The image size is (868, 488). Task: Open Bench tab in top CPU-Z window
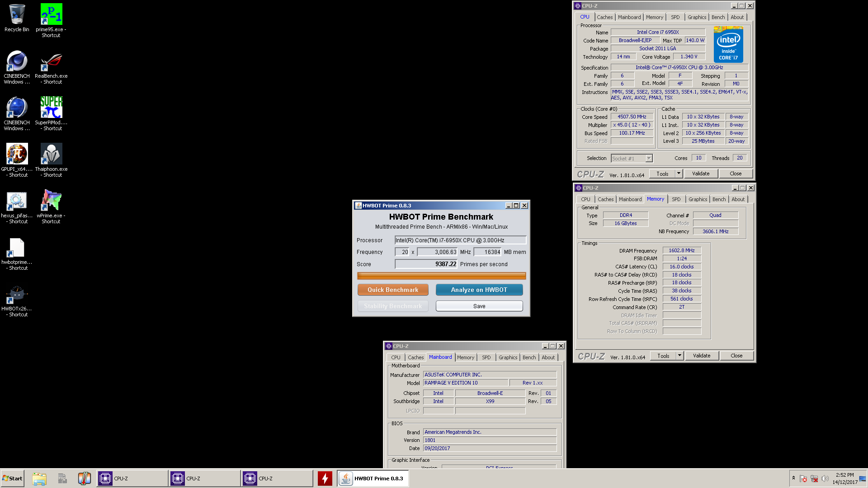point(718,17)
